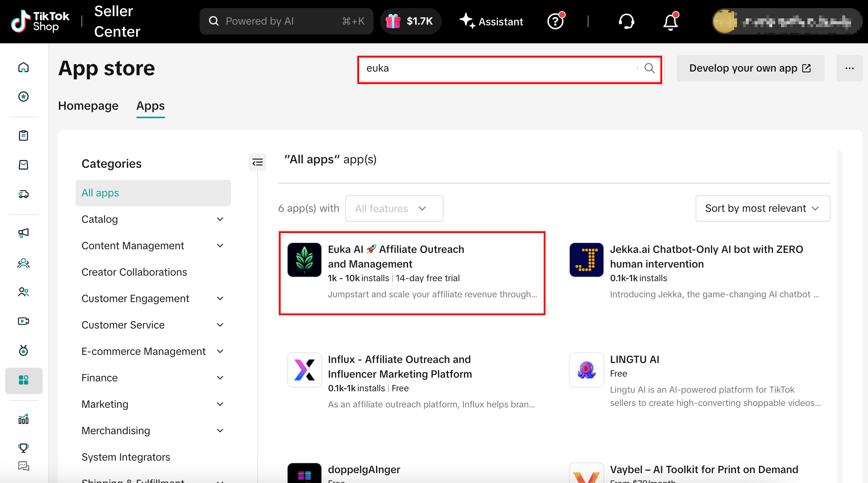
Task: Open Jekka.ai Chatbot-Only AI bot listing
Action: pyautogui.click(x=707, y=257)
